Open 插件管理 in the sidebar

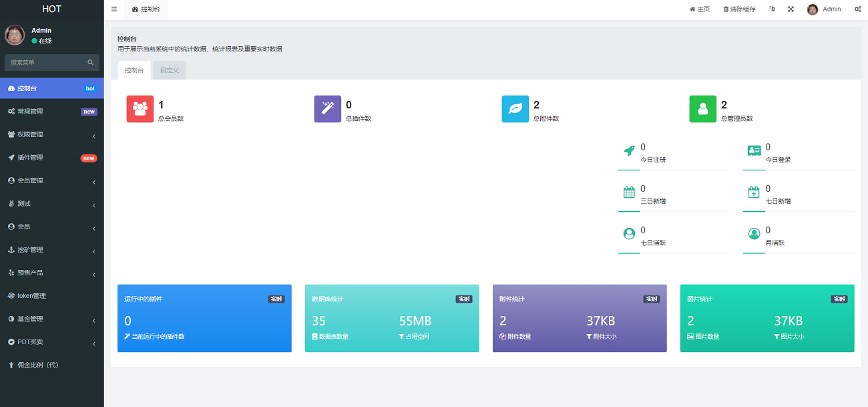52,158
